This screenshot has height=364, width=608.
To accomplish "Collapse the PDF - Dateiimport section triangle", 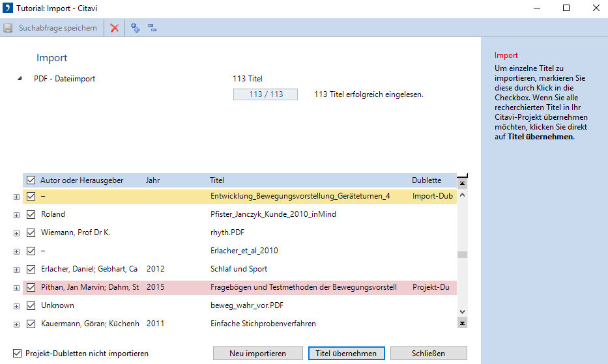I will [20, 79].
